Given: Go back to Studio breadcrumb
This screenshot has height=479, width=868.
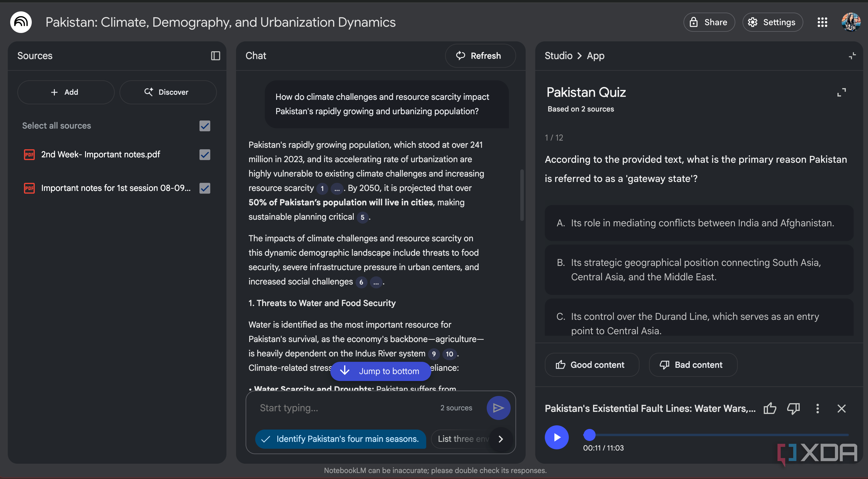Looking at the screenshot, I should click(x=558, y=56).
